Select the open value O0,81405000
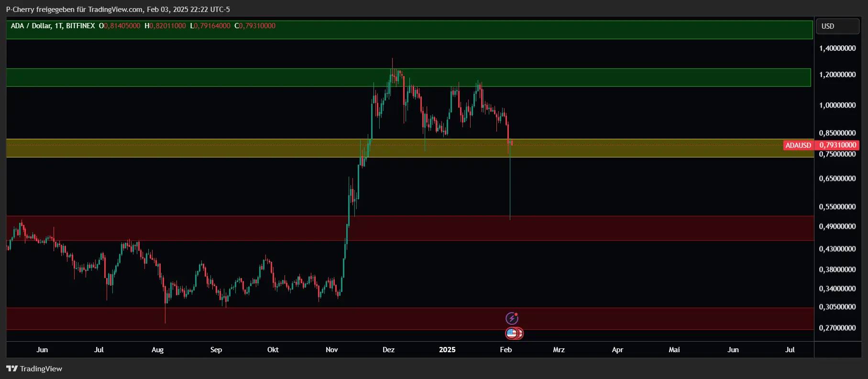The image size is (868, 379). point(120,26)
